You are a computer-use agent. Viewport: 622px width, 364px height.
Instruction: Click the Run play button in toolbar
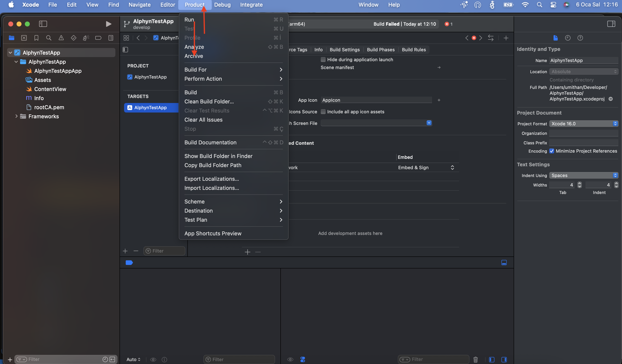(x=108, y=24)
